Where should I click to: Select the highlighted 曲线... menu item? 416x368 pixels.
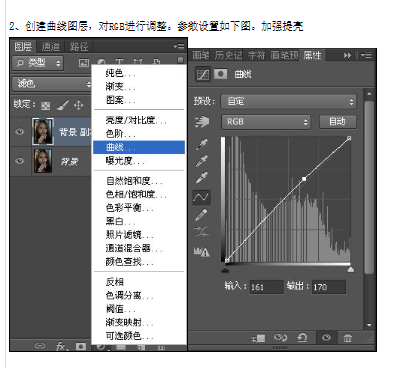click(139, 147)
